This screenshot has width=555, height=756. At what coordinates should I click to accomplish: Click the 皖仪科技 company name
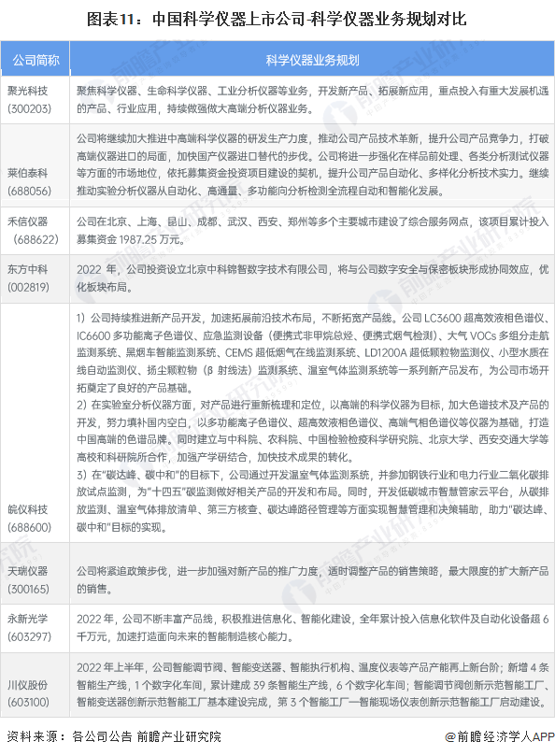point(27,509)
